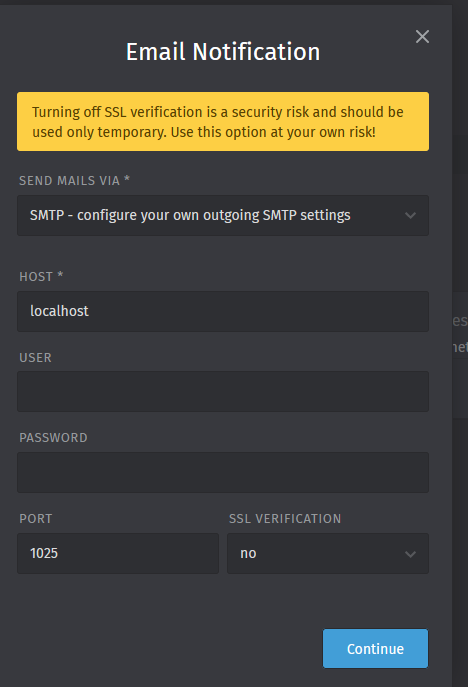Click the USER field label
Viewport: 468px width, 687px height.
35,358
